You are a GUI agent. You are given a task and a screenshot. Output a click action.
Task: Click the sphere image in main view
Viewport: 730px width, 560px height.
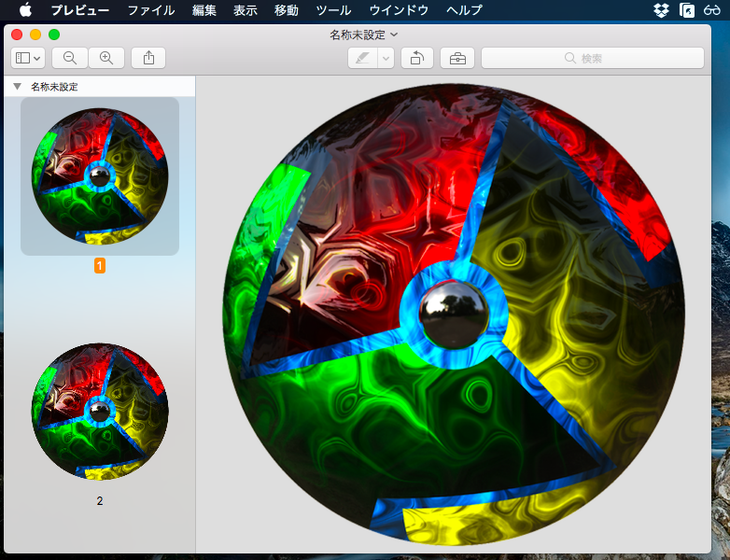pos(454,314)
